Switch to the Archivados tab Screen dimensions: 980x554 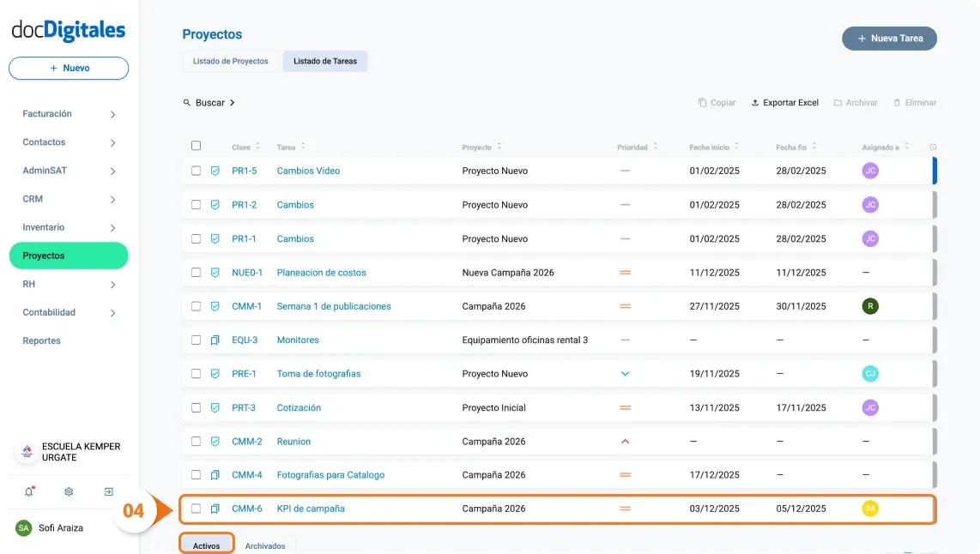pos(265,544)
